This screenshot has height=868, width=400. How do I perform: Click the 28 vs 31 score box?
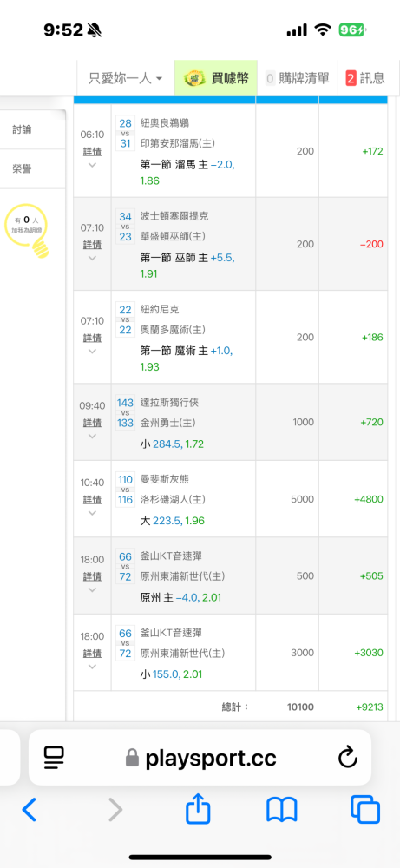click(125, 134)
